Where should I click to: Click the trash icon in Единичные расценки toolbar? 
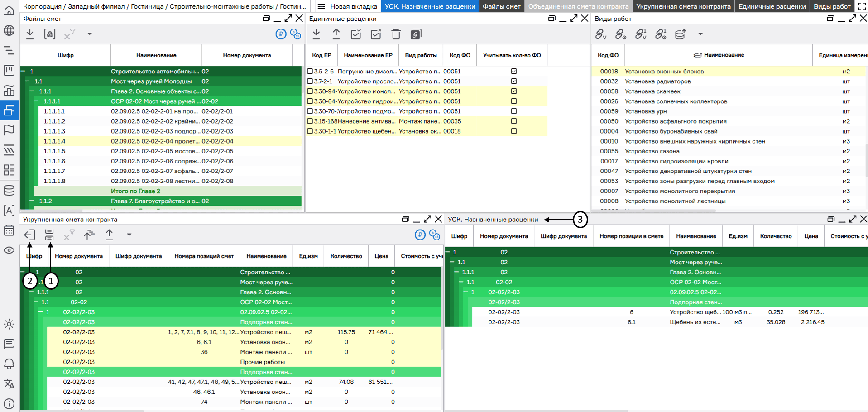(x=396, y=34)
